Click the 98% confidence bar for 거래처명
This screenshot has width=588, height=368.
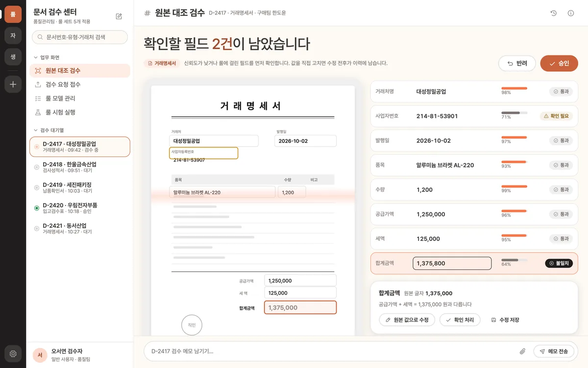(x=514, y=88)
